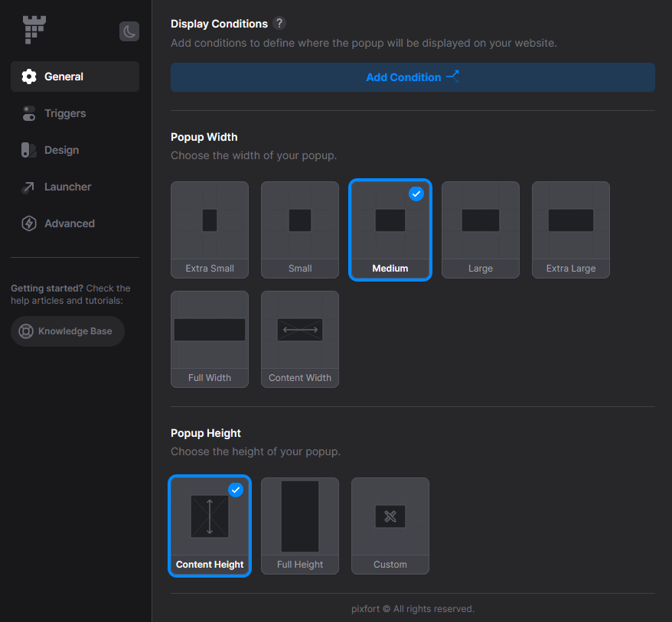Open the Knowledge Base
Viewport: 672px width, 622px height.
67,331
